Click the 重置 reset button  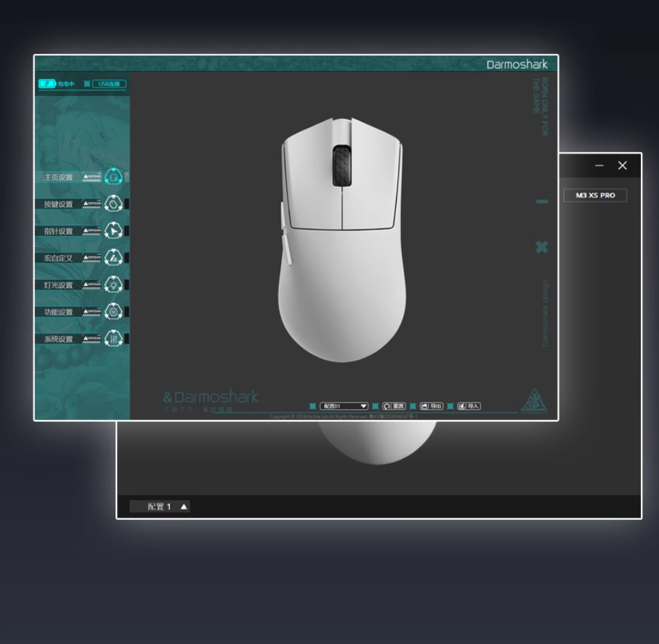coord(394,406)
